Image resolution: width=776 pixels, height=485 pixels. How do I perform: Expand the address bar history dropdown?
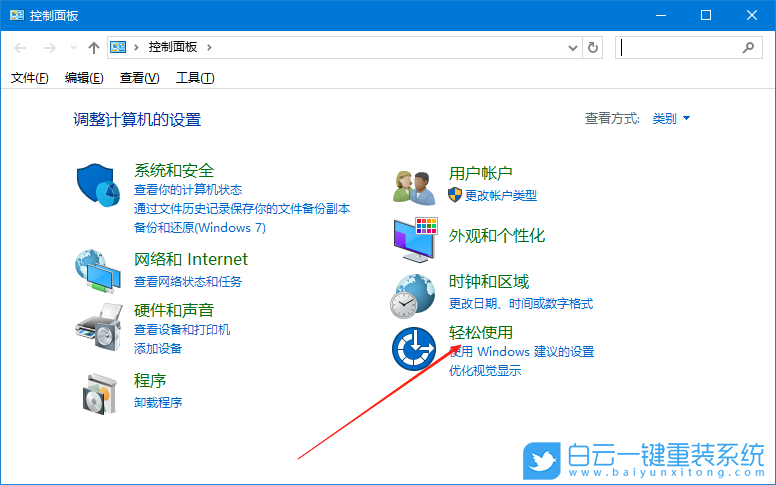pyautogui.click(x=573, y=48)
